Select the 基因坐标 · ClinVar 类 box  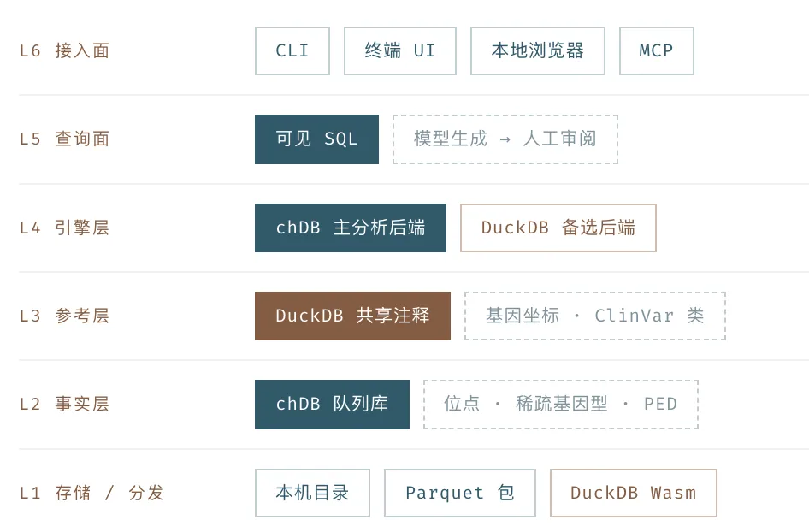point(595,316)
